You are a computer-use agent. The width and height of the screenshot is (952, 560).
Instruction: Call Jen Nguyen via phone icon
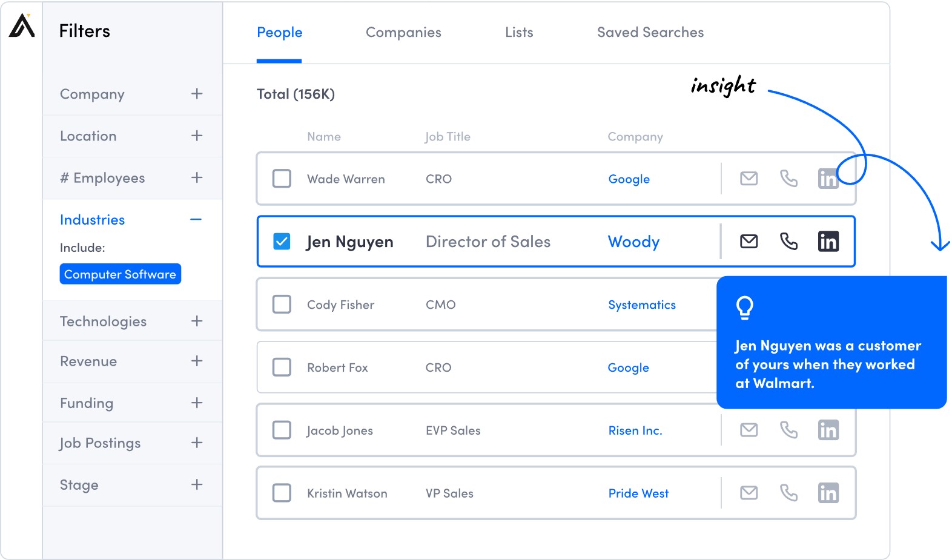788,242
